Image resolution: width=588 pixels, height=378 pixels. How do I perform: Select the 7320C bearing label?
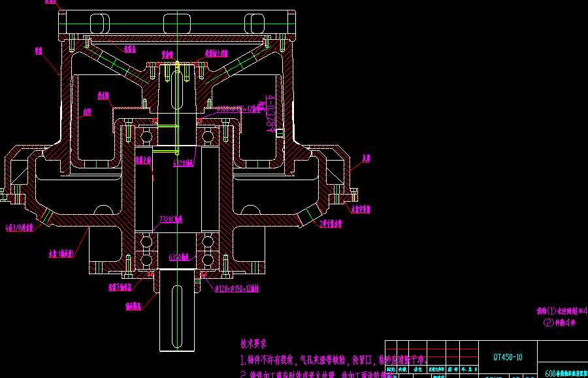tap(171, 219)
